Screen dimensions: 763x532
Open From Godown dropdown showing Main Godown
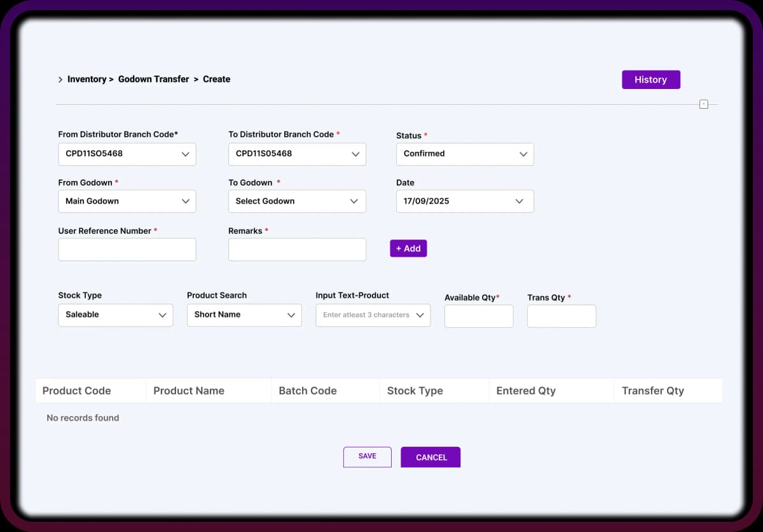[127, 201]
